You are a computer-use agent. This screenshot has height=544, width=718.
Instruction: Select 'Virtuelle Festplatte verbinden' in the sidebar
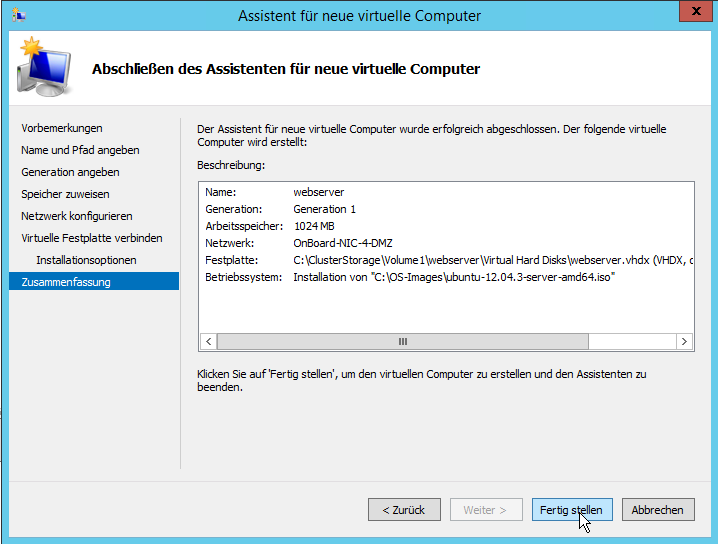pos(92,238)
